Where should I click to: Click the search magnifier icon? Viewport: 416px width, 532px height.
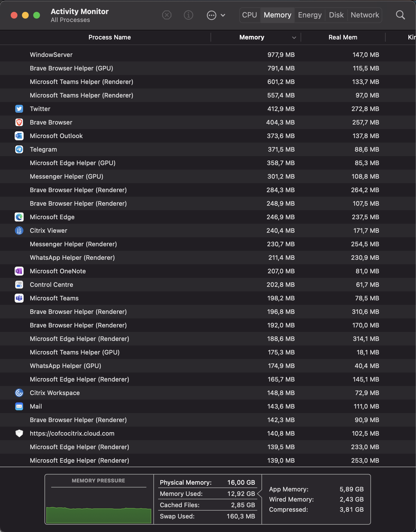click(400, 15)
